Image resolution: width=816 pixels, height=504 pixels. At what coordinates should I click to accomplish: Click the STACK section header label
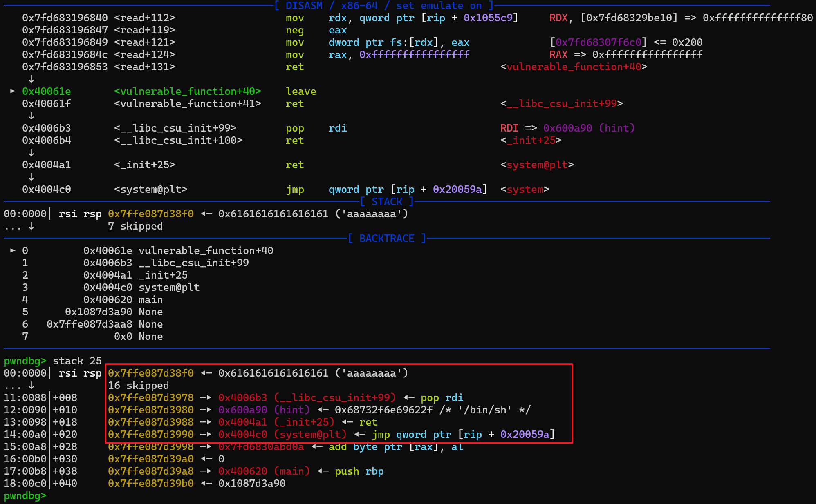(387, 201)
